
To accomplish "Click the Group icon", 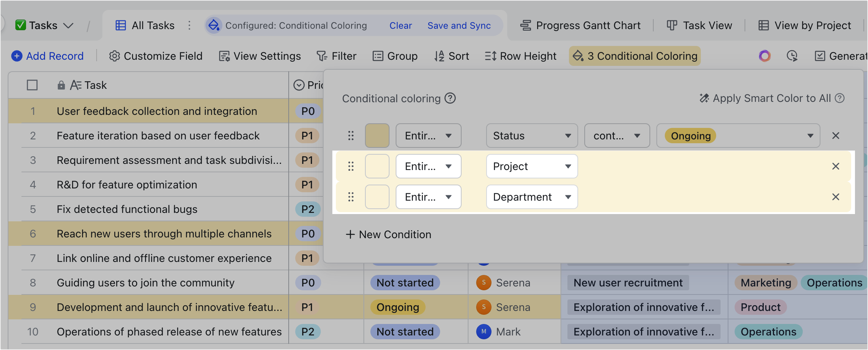I will coord(378,56).
